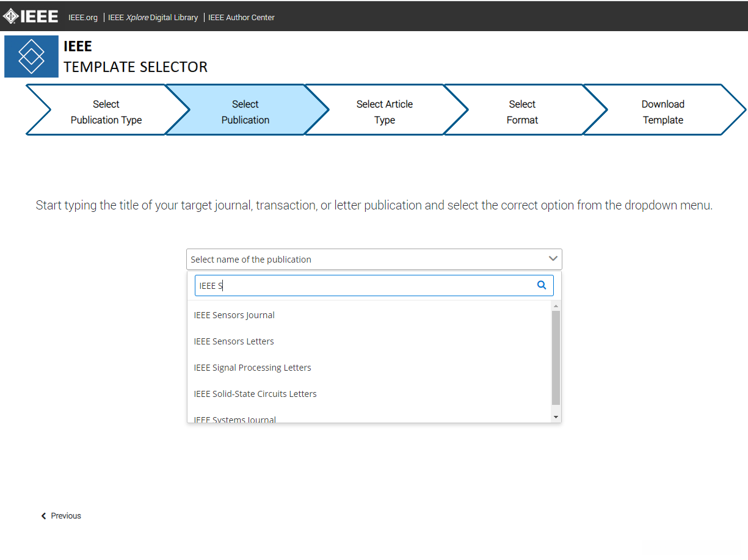This screenshot has width=748, height=560.
Task: Choose IEEE Sensors Journal from the list
Action: [234, 315]
